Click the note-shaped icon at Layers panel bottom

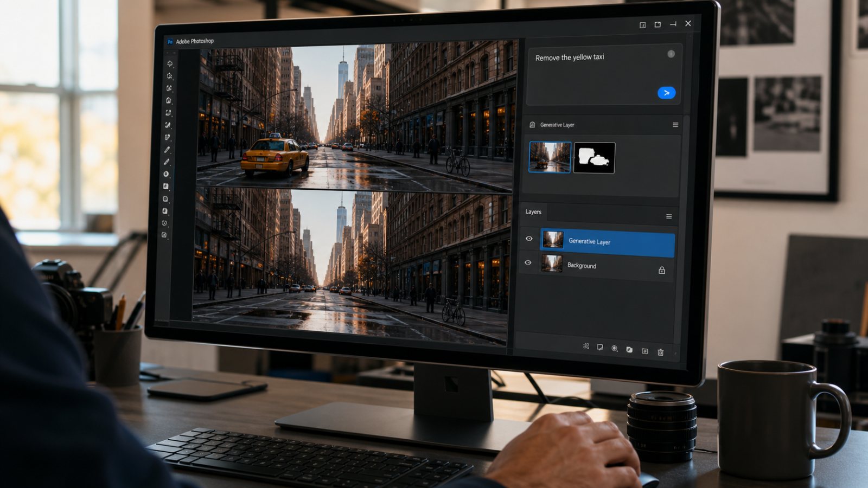coord(600,347)
